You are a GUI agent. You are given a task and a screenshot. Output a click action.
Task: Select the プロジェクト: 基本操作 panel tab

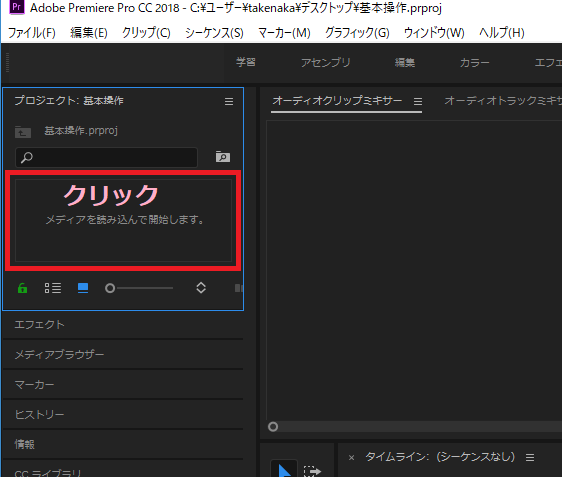pyautogui.click(x=69, y=101)
